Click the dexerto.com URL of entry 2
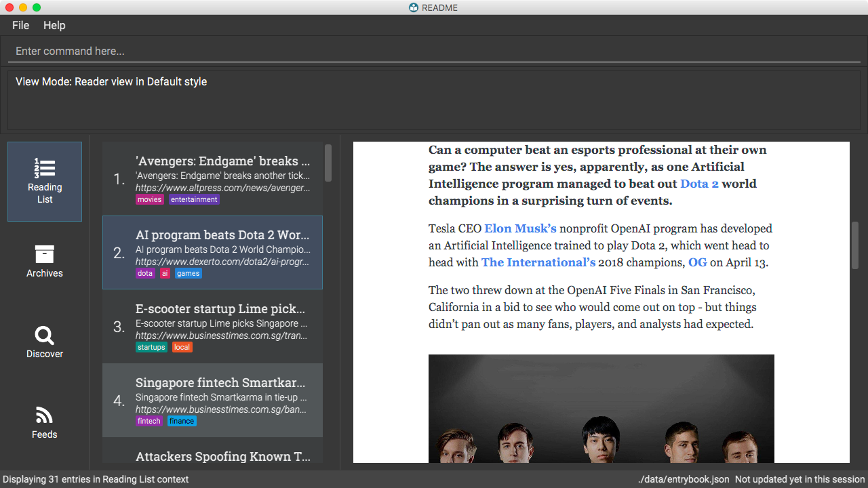The height and width of the screenshot is (488, 868). tap(222, 262)
